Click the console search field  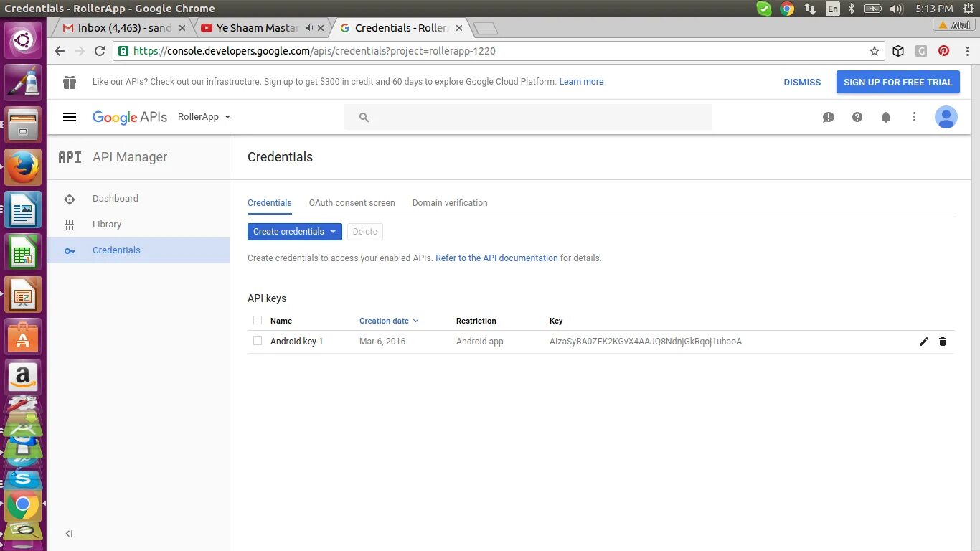(528, 117)
